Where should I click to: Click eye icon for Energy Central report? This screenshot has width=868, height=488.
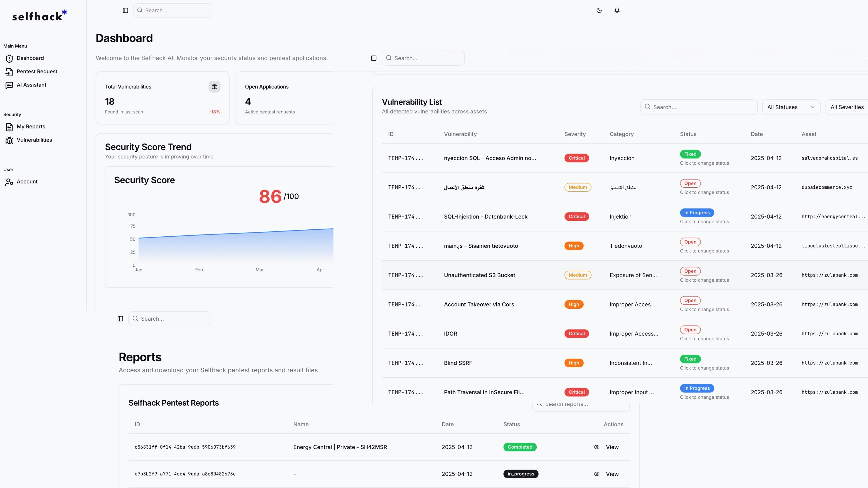coord(596,447)
